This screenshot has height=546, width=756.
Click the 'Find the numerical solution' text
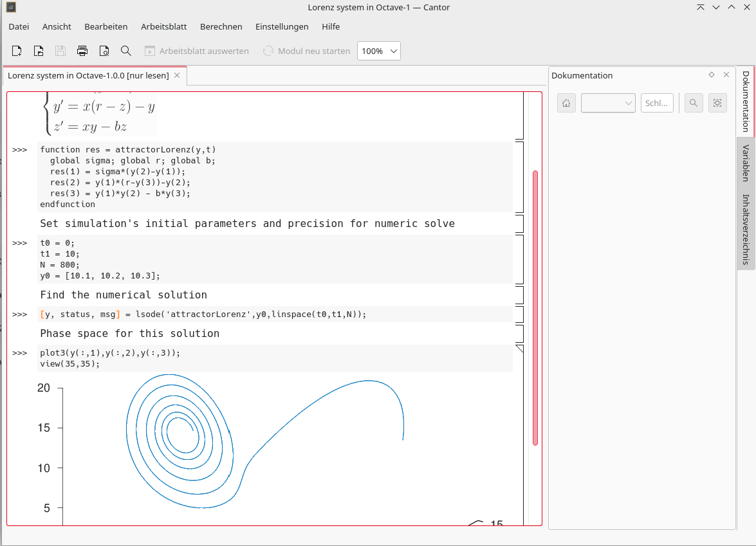(124, 295)
